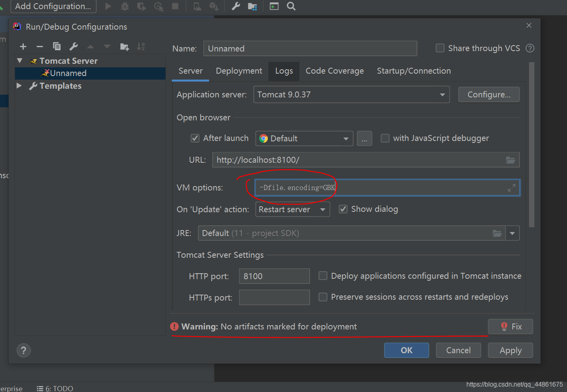Uncheck the After launch checkbox
Screen dimensions: 567x392
pos(195,138)
